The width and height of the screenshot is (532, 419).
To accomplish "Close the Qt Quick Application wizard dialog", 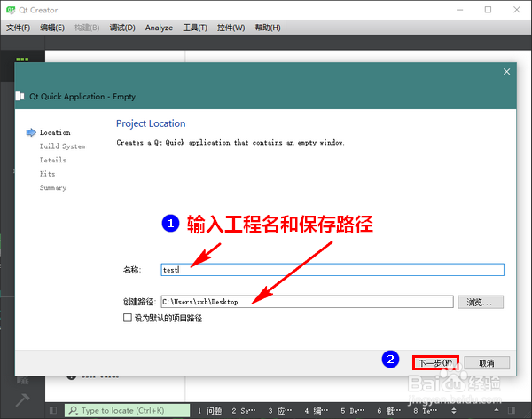I will coord(506,72).
